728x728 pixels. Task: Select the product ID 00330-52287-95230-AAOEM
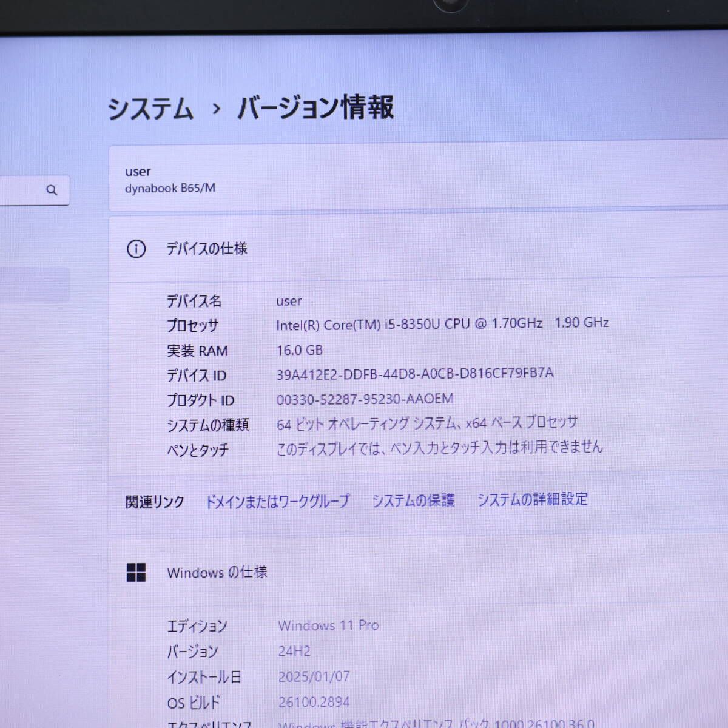click(365, 399)
